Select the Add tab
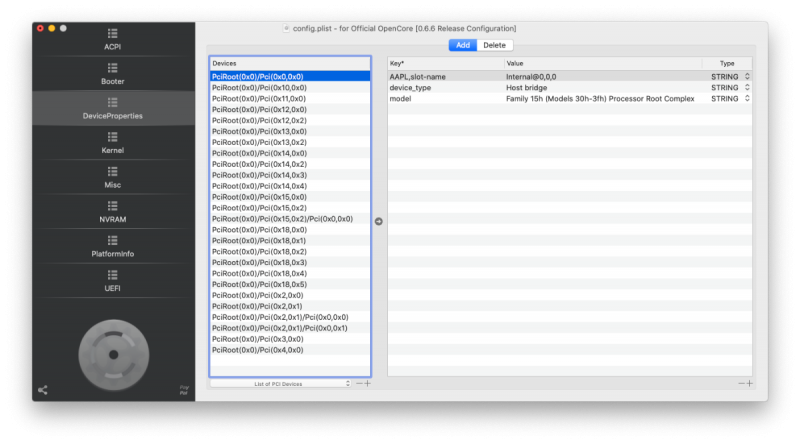 click(x=463, y=45)
